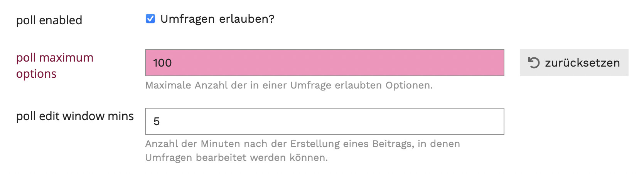Click the "Umfragen erlauben?" checkbox label
This screenshot has height=174, width=644.
[x=217, y=19]
